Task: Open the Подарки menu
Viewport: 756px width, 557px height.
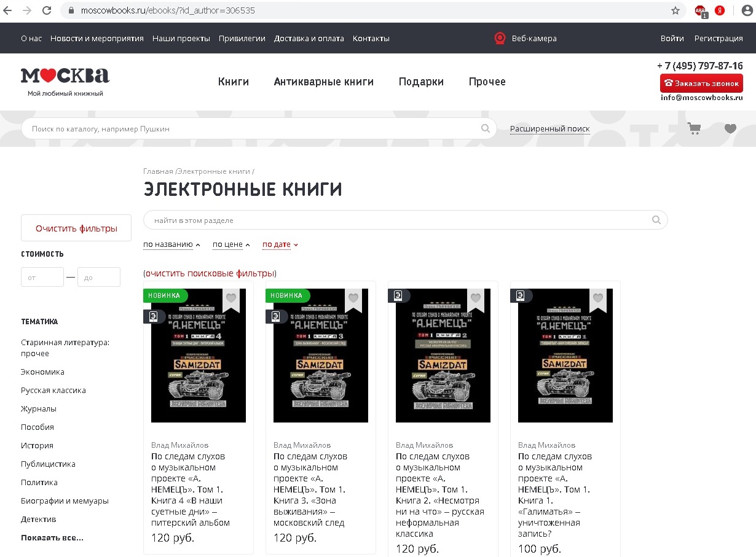Action: (x=421, y=82)
